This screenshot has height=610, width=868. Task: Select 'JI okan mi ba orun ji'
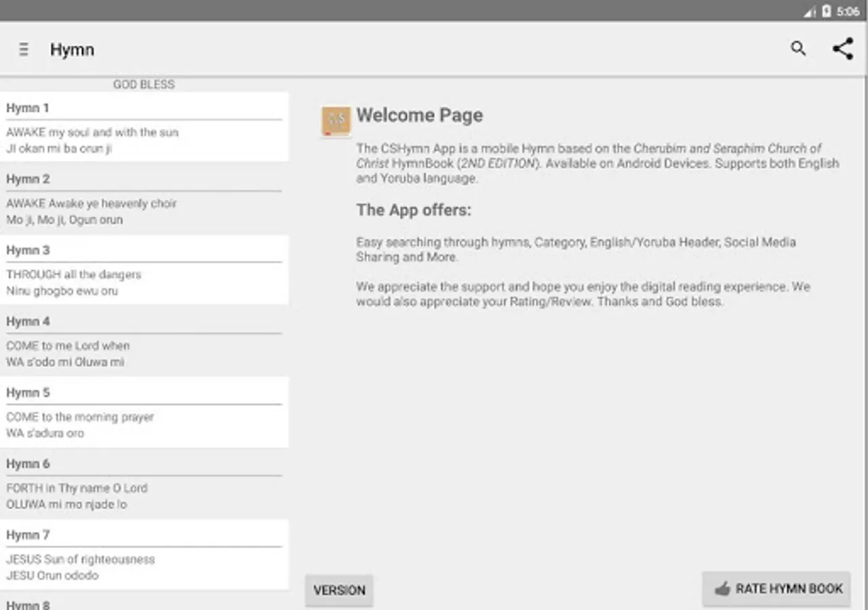[59, 148]
